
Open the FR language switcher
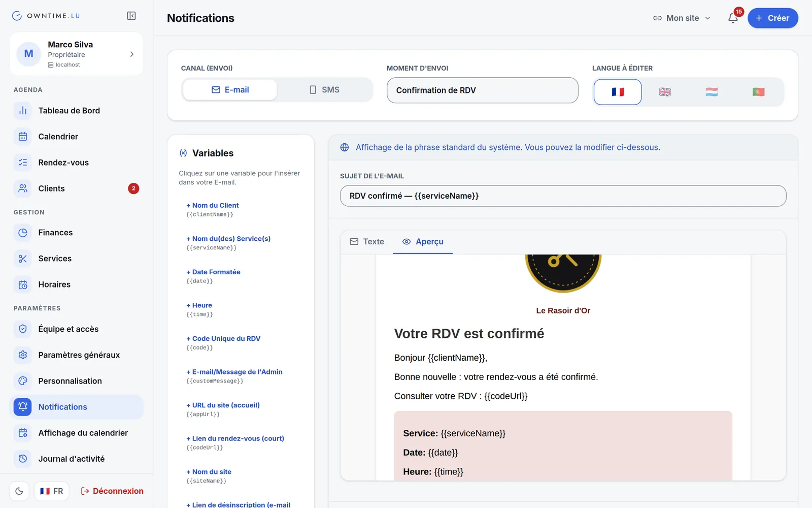pyautogui.click(x=51, y=491)
